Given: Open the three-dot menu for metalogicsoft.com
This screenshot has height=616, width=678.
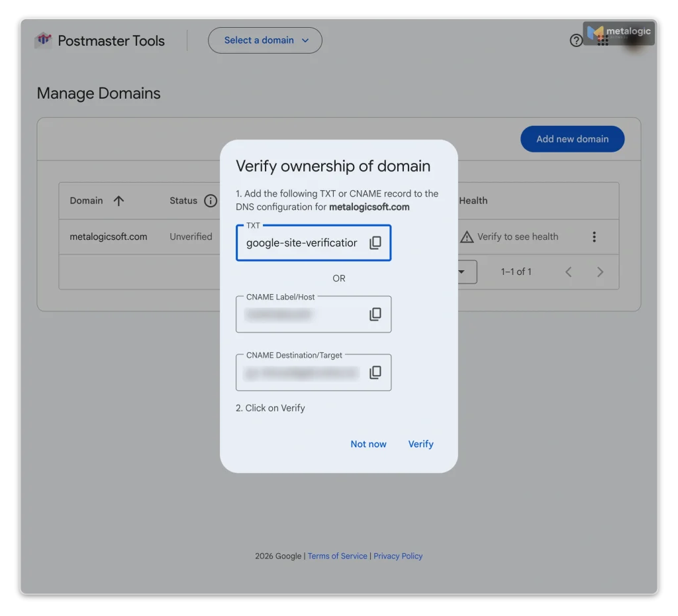Looking at the screenshot, I should coord(594,236).
